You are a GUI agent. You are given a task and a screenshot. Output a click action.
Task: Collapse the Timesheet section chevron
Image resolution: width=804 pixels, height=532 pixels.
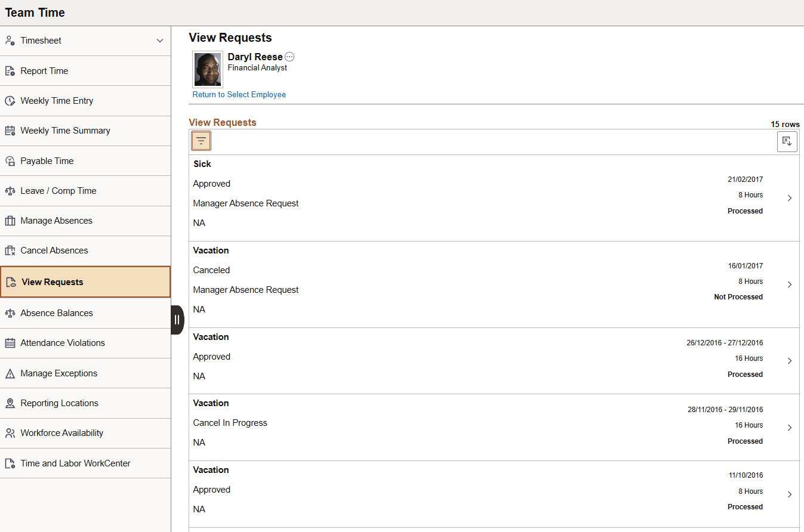coord(160,41)
